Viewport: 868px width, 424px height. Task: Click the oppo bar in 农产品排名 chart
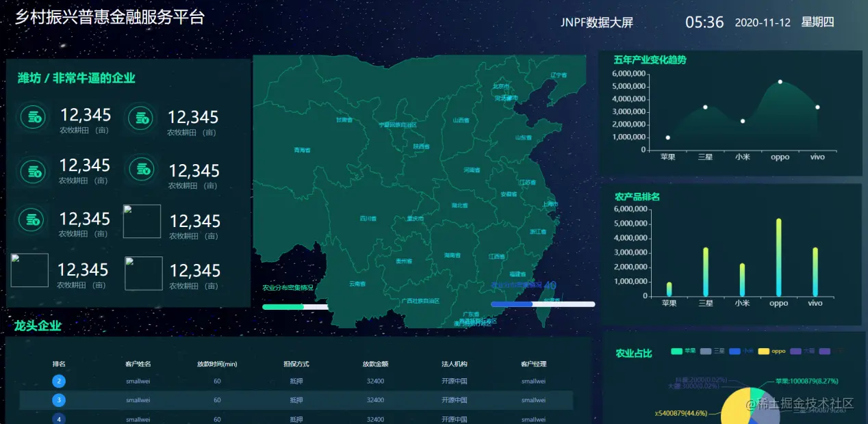(778, 256)
